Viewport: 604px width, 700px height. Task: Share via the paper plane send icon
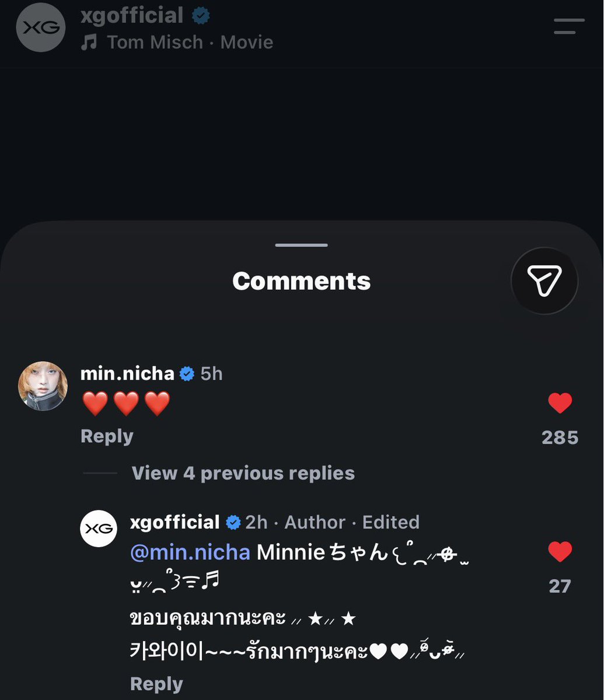click(544, 281)
